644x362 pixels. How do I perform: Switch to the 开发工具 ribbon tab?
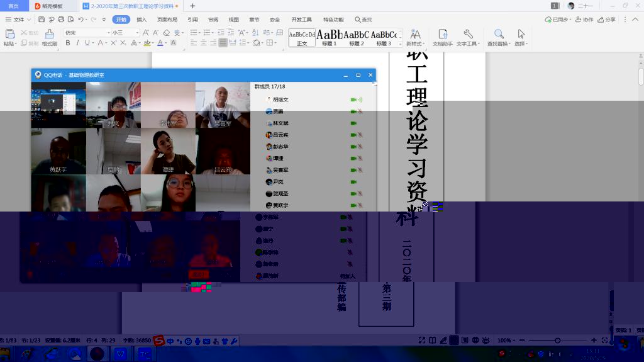pos(301,20)
